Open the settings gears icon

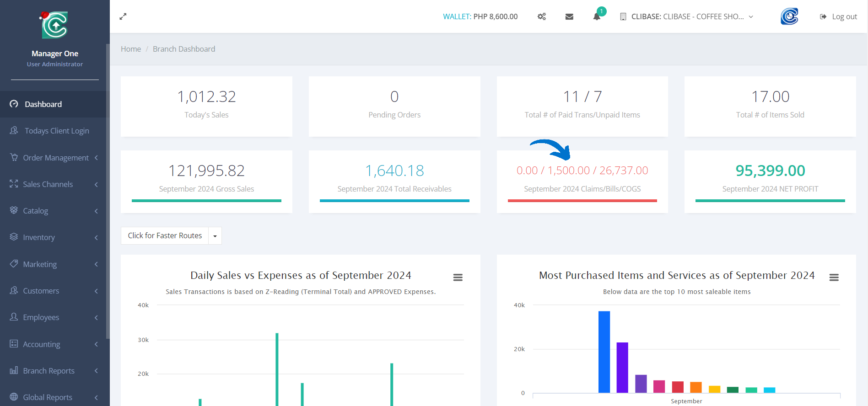(x=542, y=16)
